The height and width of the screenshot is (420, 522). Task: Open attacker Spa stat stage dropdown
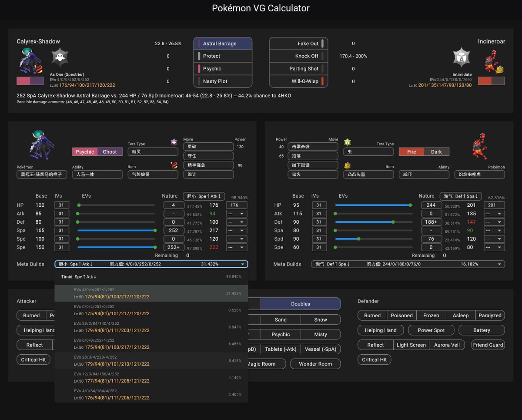click(x=237, y=231)
